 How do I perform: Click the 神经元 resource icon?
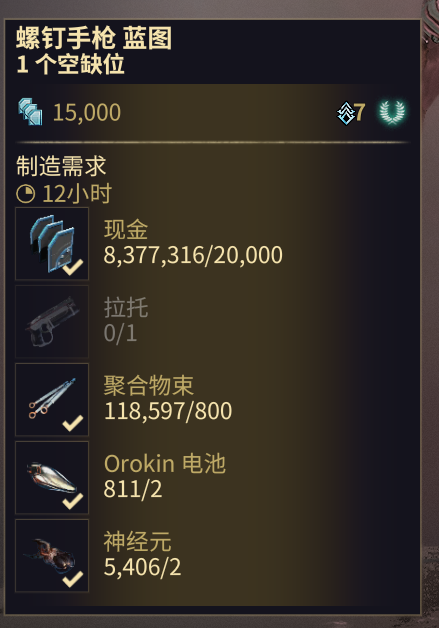pyautogui.click(x=52, y=556)
